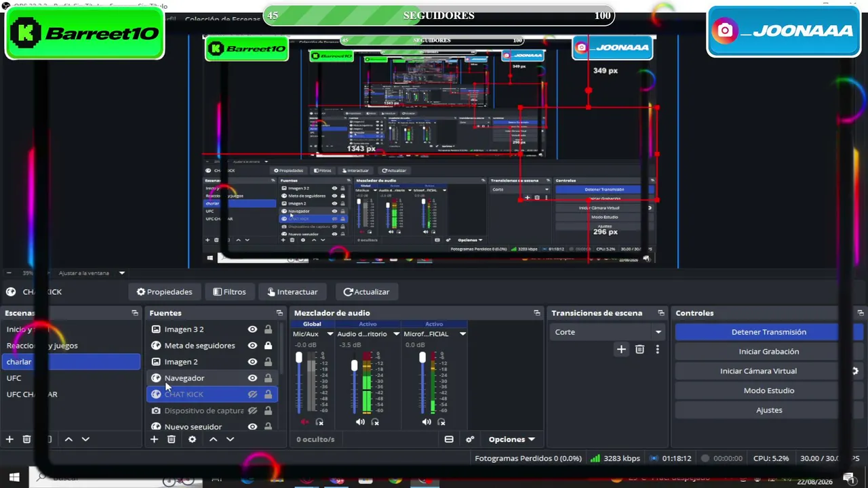Screen dimensions: 868x488
Task: Add a scene transition with plus button
Action: pos(621,349)
